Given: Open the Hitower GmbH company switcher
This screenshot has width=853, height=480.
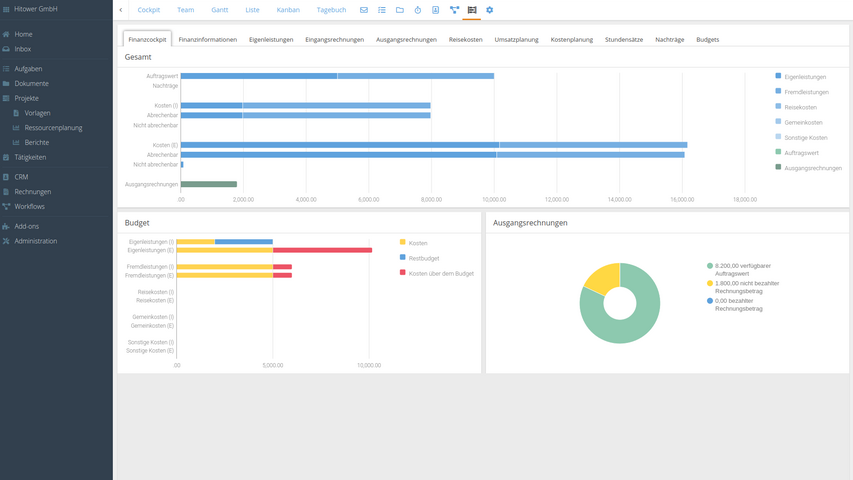Looking at the screenshot, I should [35, 9].
